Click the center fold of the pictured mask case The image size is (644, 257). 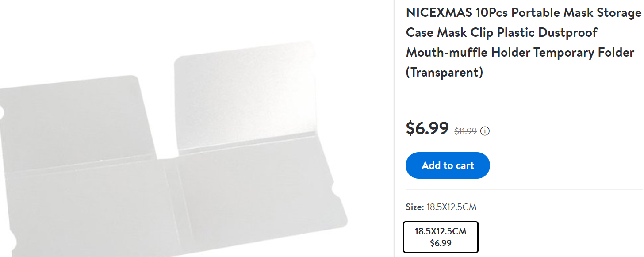172,199
